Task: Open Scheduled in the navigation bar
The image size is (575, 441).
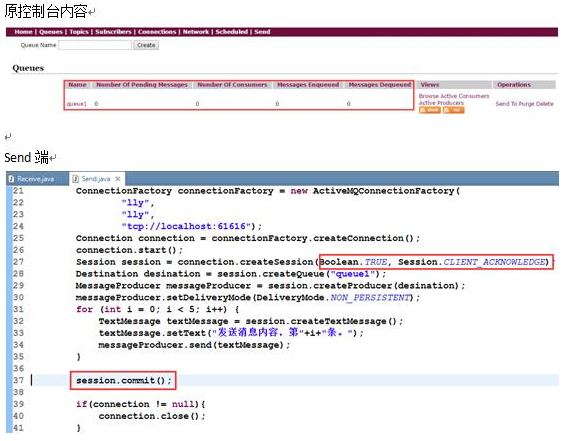Action: [231, 32]
